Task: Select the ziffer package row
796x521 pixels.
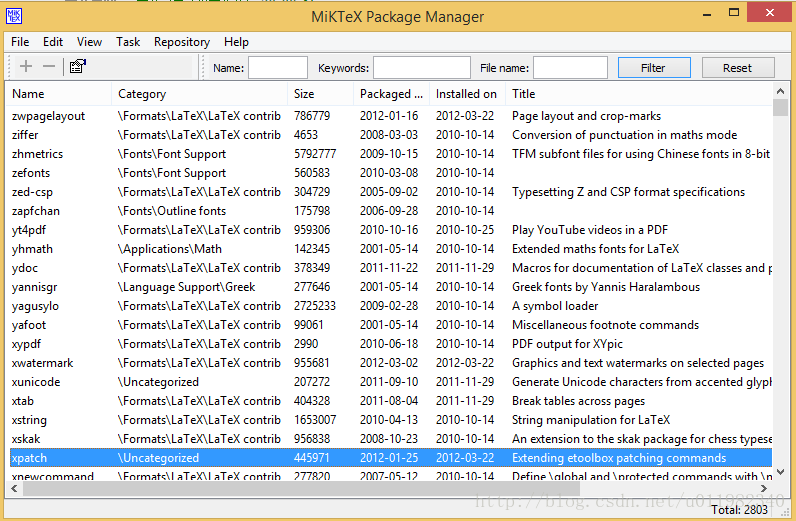Action: click(x=391, y=135)
